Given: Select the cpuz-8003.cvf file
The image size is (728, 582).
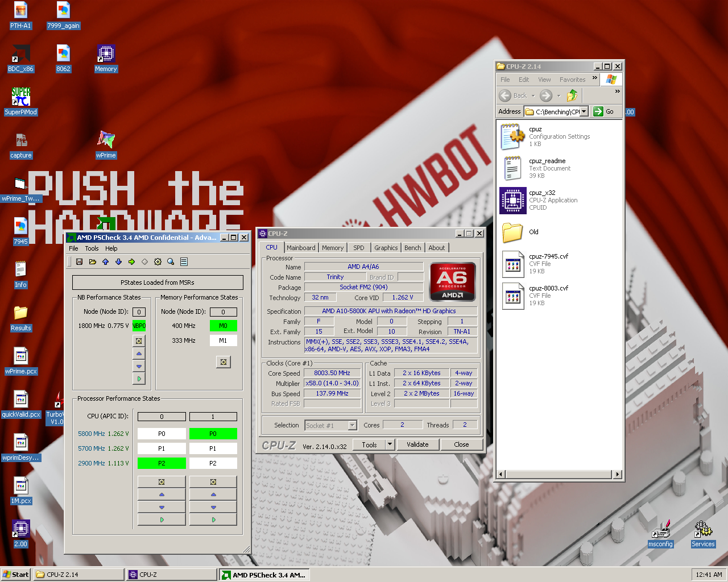Looking at the screenshot, I should 513,296.
